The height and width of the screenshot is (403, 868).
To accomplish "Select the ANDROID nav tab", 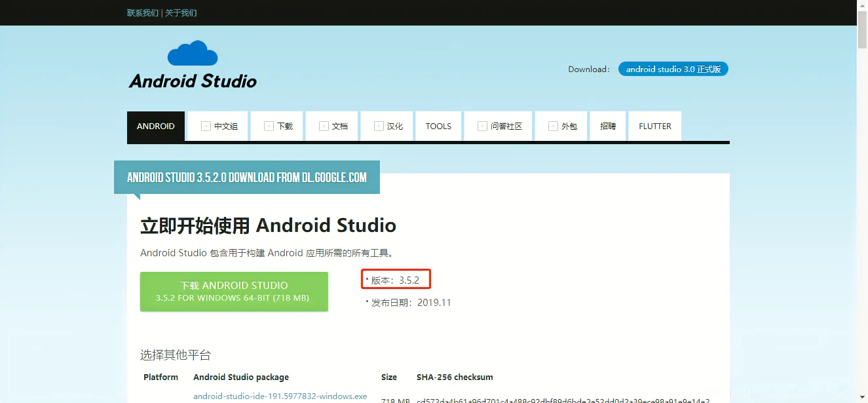I will (x=156, y=126).
